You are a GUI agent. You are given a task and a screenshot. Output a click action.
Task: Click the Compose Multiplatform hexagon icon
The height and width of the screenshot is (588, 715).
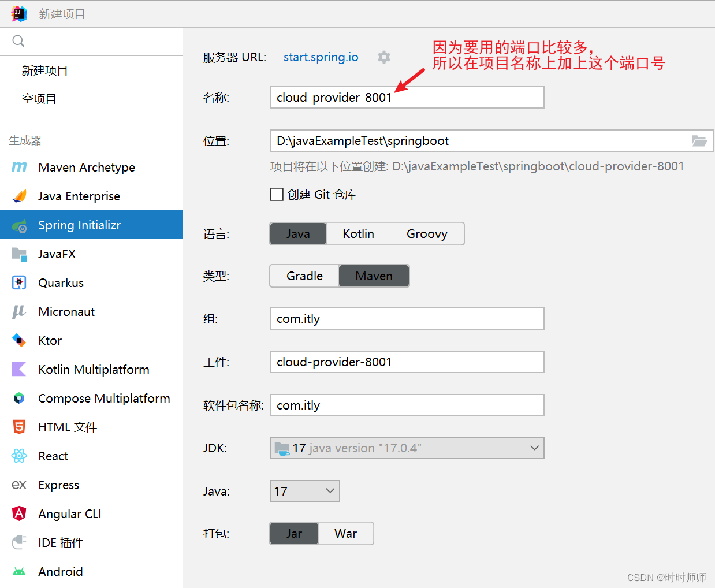pyautogui.click(x=19, y=398)
